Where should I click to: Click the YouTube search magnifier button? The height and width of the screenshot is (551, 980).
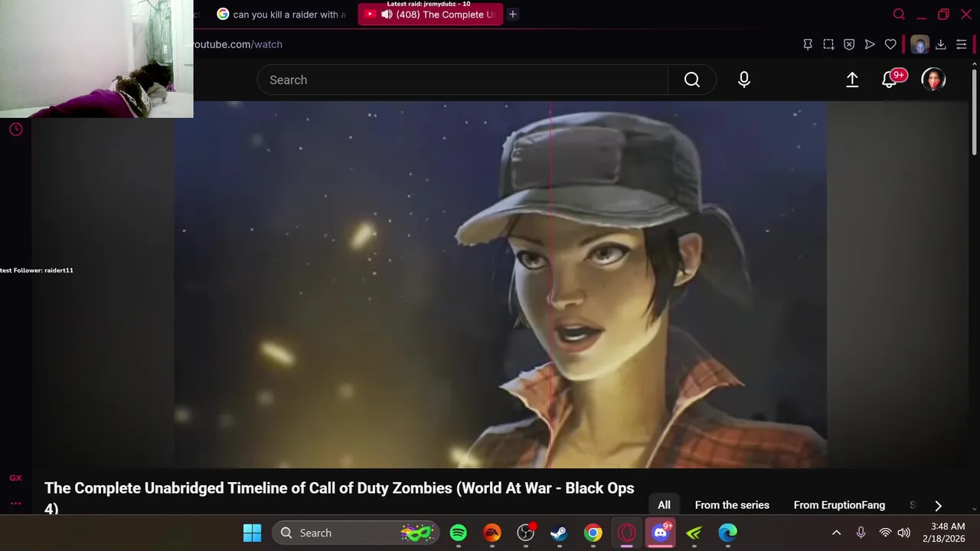[692, 80]
